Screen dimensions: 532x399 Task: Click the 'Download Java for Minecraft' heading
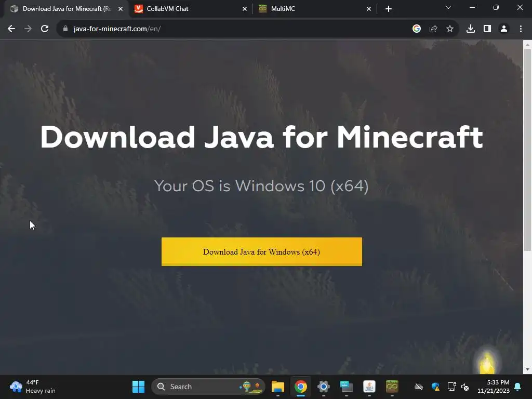[x=262, y=137]
